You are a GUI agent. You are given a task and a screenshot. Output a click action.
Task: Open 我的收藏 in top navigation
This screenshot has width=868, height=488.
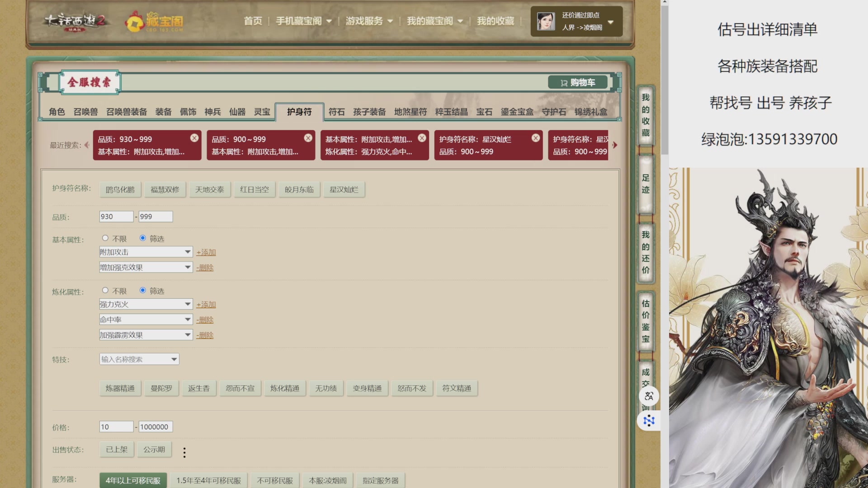pos(495,21)
